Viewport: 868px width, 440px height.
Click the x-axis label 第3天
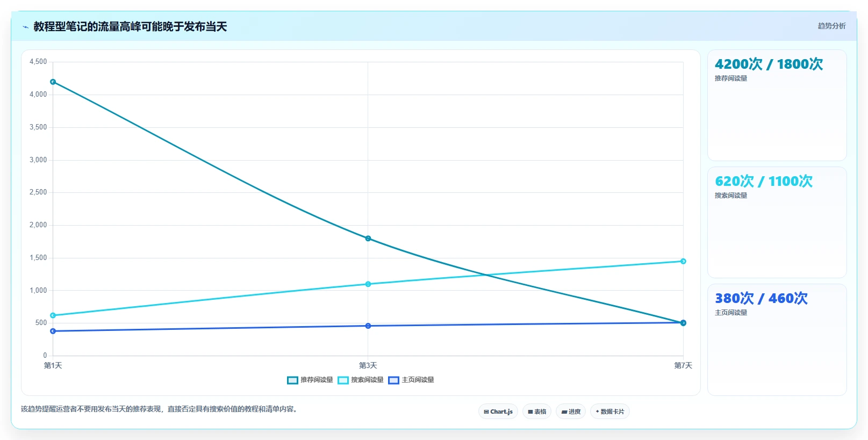[368, 365]
